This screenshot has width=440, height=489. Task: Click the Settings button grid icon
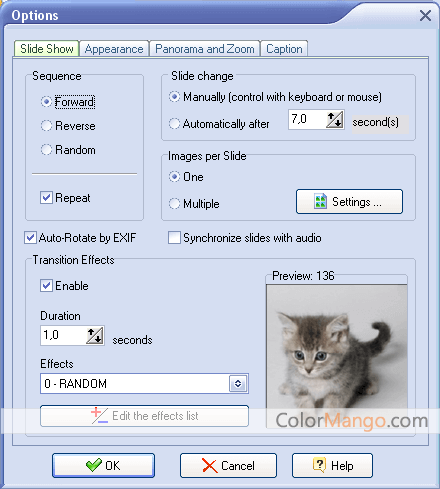coord(320,201)
